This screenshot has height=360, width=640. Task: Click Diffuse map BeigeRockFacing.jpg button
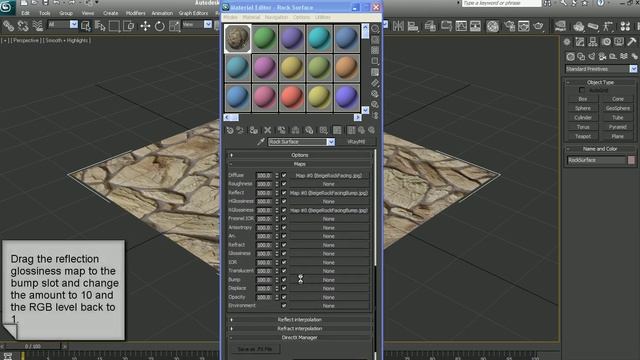click(x=329, y=176)
